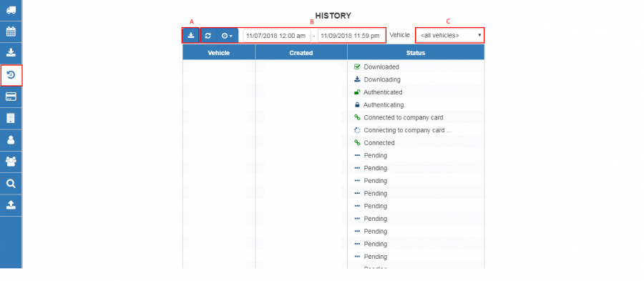Select the Downloaded status text
Image resolution: width=644 pixels, height=281 pixels.
[x=381, y=67]
